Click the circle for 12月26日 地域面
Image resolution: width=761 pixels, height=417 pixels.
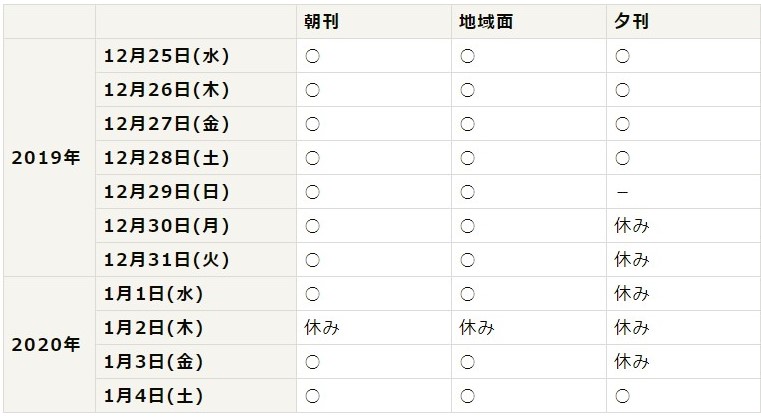pos(466,90)
